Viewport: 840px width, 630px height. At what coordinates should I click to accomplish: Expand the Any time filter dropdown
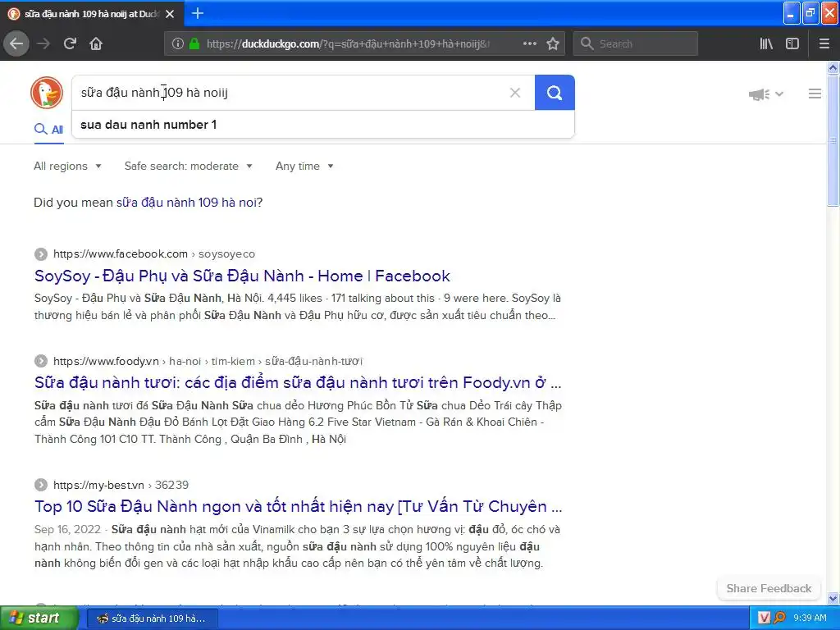coord(304,166)
